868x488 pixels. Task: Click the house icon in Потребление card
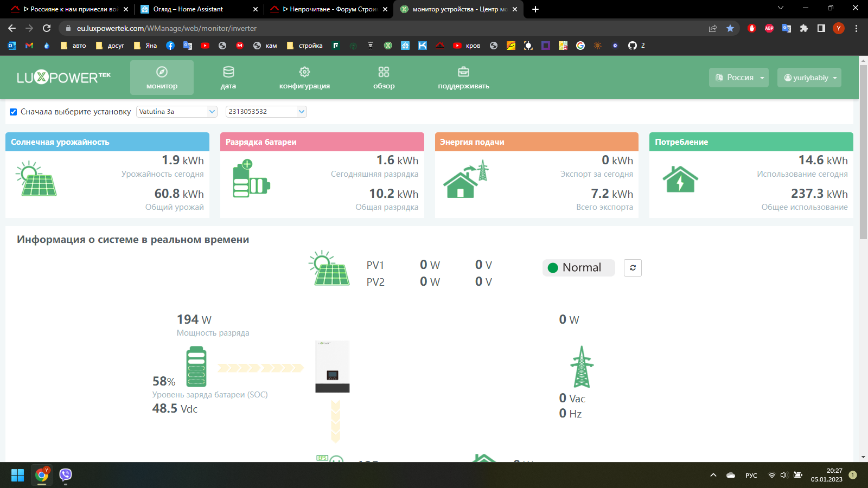pos(680,179)
